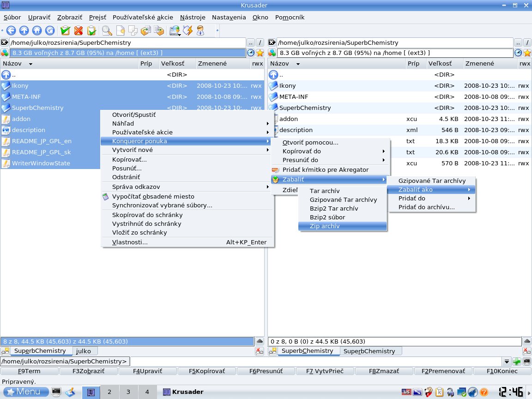Click the Krusader taskbar entry
The image size is (532, 399).
[x=183, y=392]
